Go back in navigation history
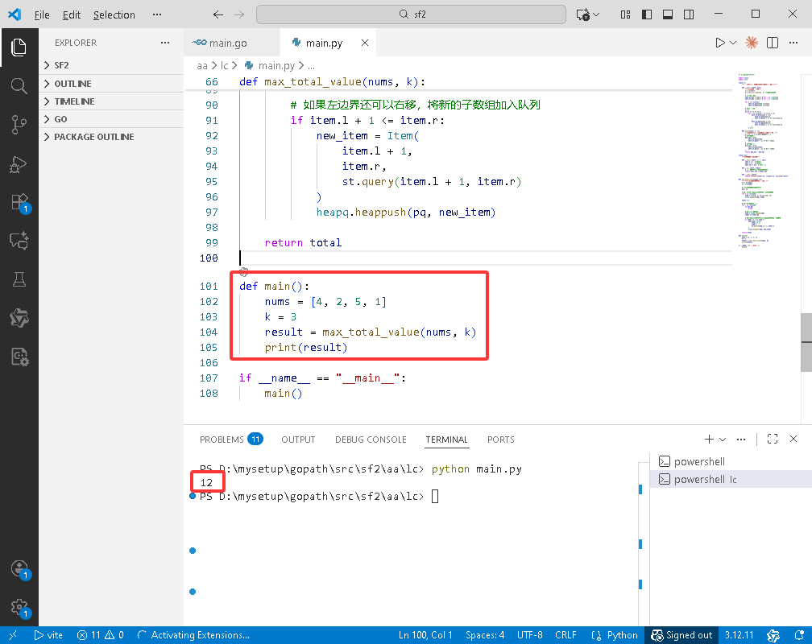The width and height of the screenshot is (812, 644). point(218,14)
